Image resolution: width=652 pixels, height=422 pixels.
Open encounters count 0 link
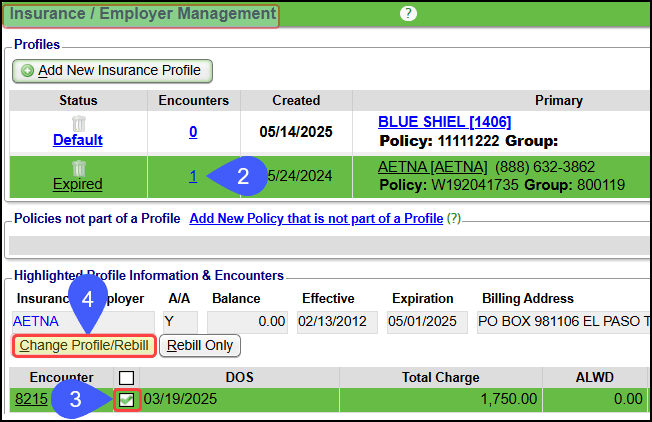pyautogui.click(x=193, y=131)
